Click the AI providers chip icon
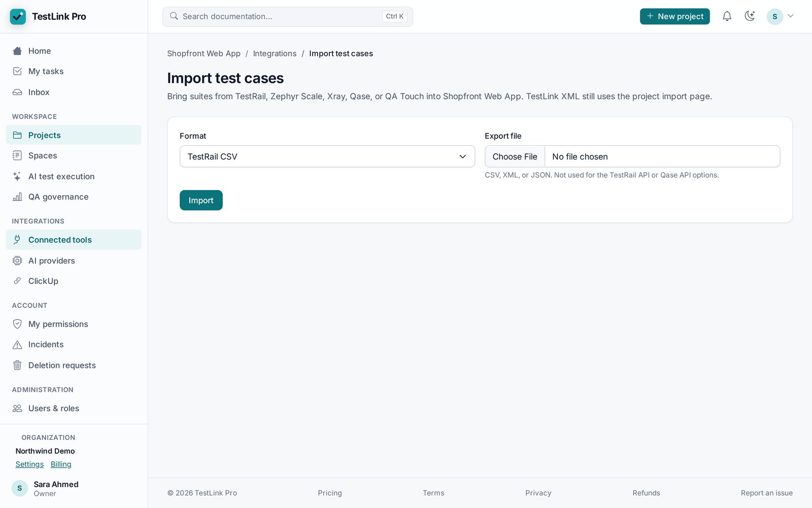The height and width of the screenshot is (508, 812). [17, 261]
